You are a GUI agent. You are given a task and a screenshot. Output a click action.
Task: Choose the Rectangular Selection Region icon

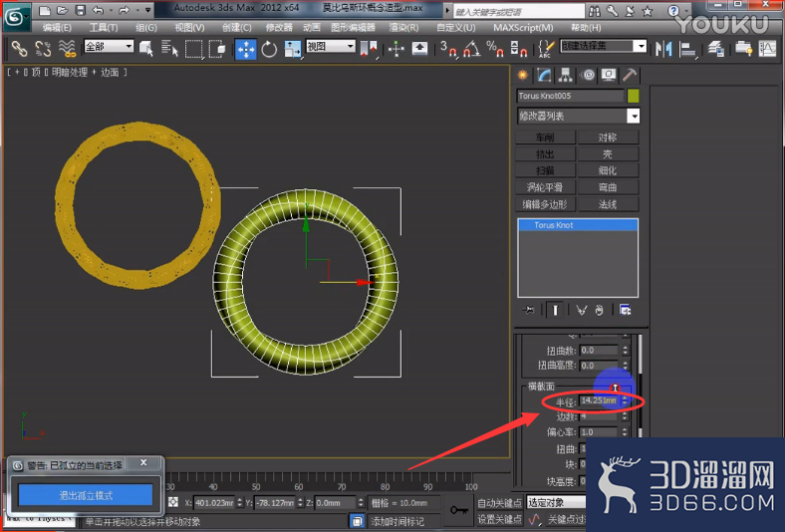(193, 49)
